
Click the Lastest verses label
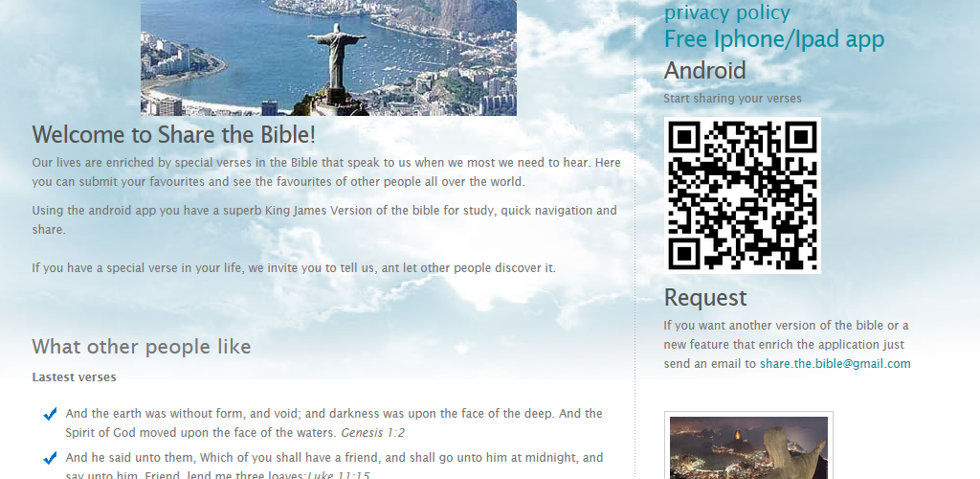point(74,377)
